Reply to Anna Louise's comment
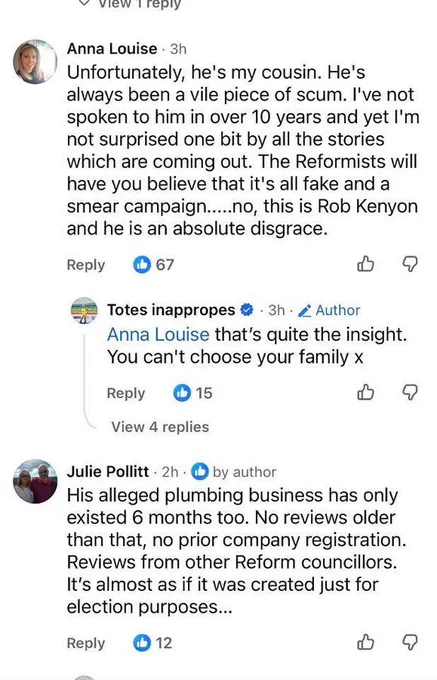This screenshot has width=437, height=680. tap(86, 265)
